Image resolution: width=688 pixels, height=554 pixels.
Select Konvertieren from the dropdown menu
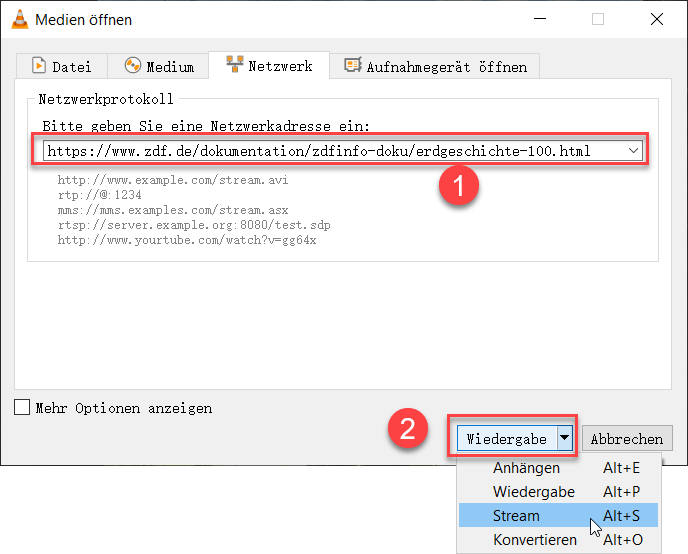[x=558, y=540]
